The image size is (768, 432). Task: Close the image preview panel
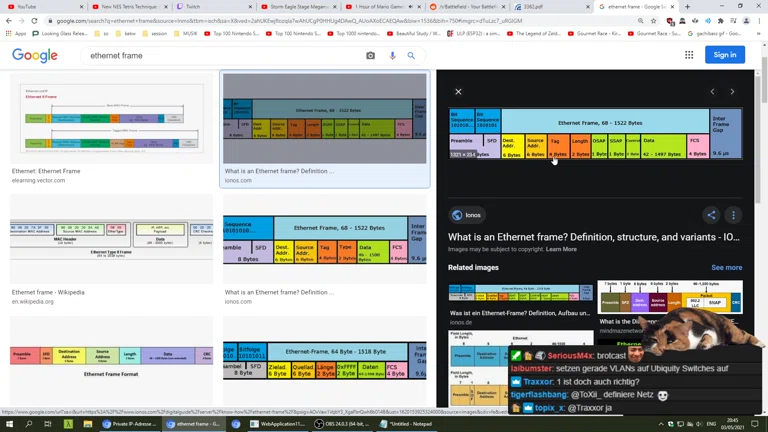coord(458,92)
